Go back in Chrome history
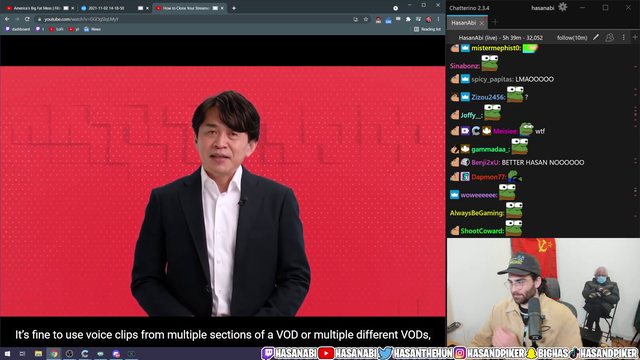Screen dimensions: 640x360 7,19
